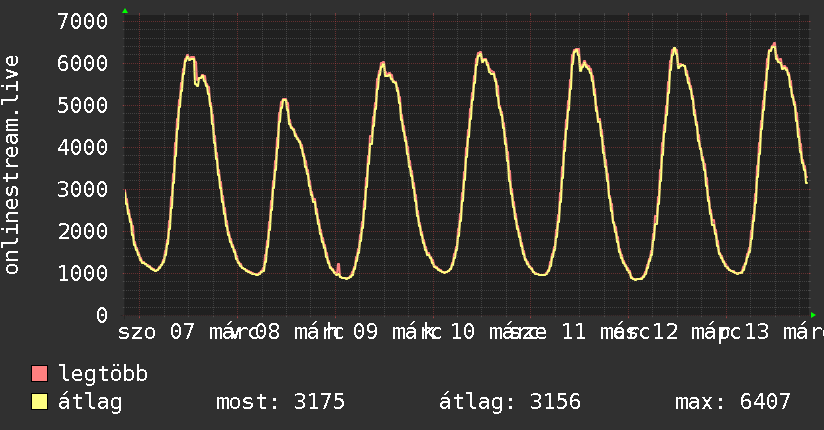Image resolution: width=824 pixels, height=430 pixels.
Task: Click the 7000 y-axis label
Action: [x=83, y=22]
